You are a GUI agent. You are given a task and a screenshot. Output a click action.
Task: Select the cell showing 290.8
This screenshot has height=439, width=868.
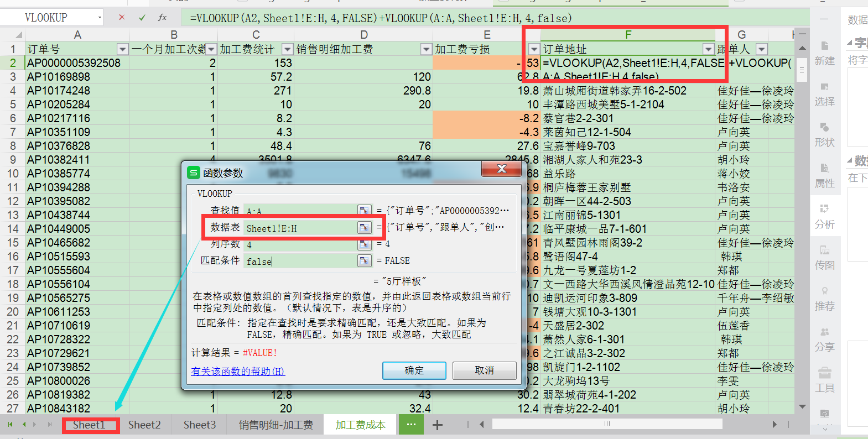pos(363,91)
